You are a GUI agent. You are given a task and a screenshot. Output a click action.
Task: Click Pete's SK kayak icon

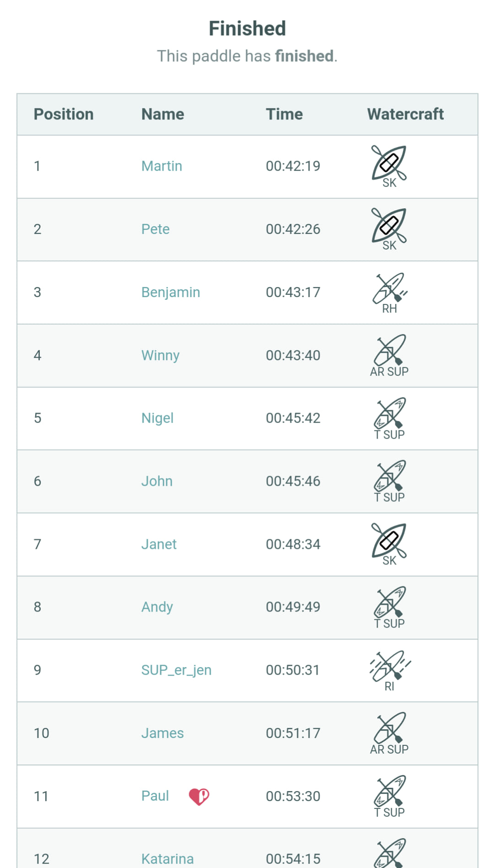coord(389,229)
